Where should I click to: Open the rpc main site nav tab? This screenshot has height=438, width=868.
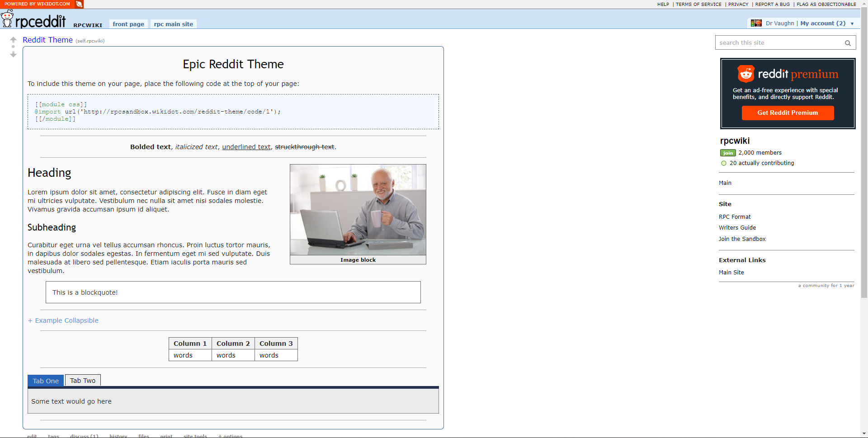tap(174, 24)
